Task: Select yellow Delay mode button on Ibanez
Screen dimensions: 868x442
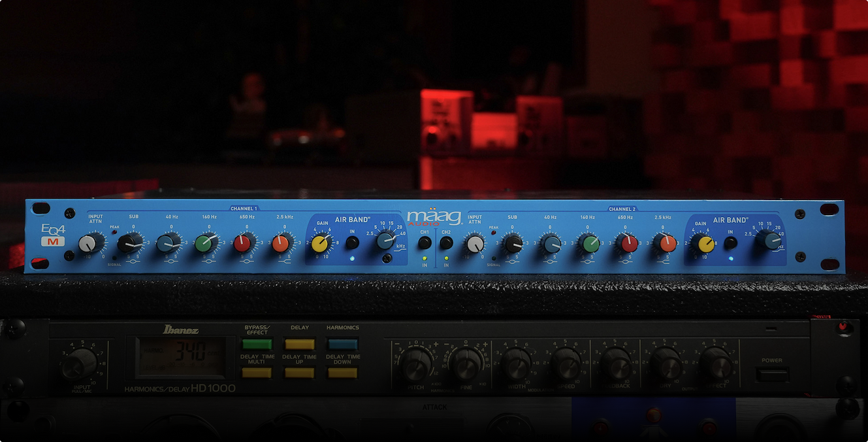Action: (x=299, y=344)
